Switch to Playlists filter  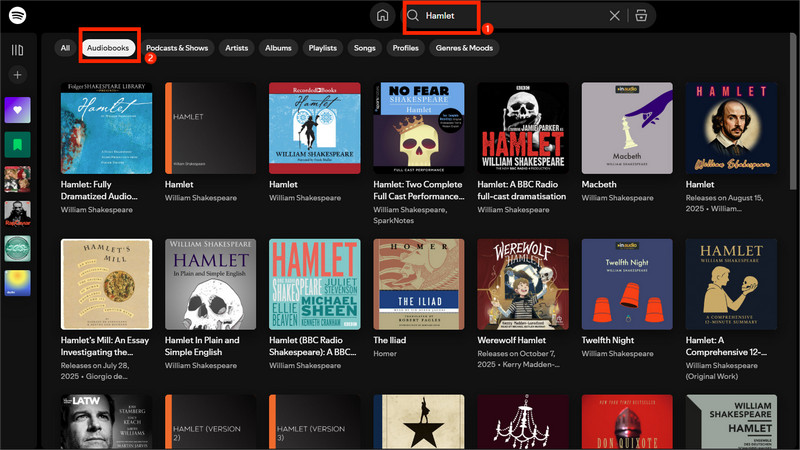pos(322,48)
